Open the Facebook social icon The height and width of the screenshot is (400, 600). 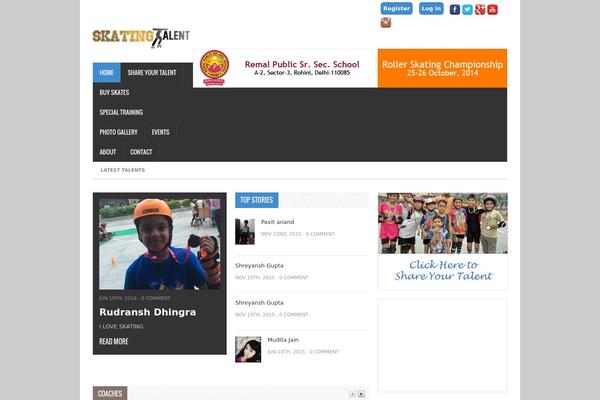[x=455, y=10]
